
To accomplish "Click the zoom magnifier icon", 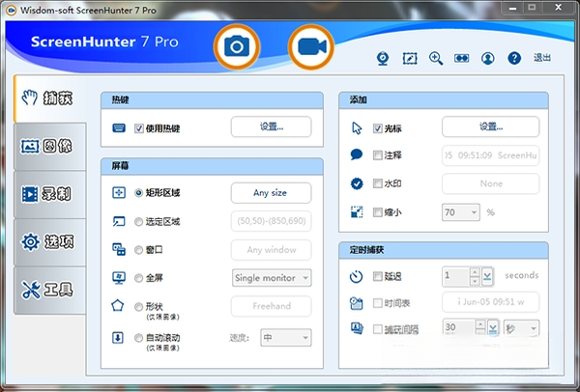I will (x=436, y=58).
